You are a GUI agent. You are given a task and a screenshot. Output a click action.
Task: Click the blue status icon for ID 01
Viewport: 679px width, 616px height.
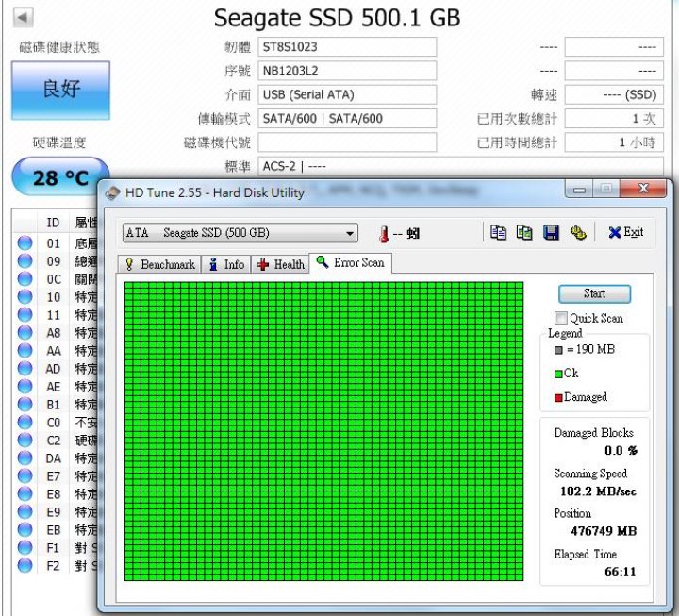pyautogui.click(x=25, y=242)
